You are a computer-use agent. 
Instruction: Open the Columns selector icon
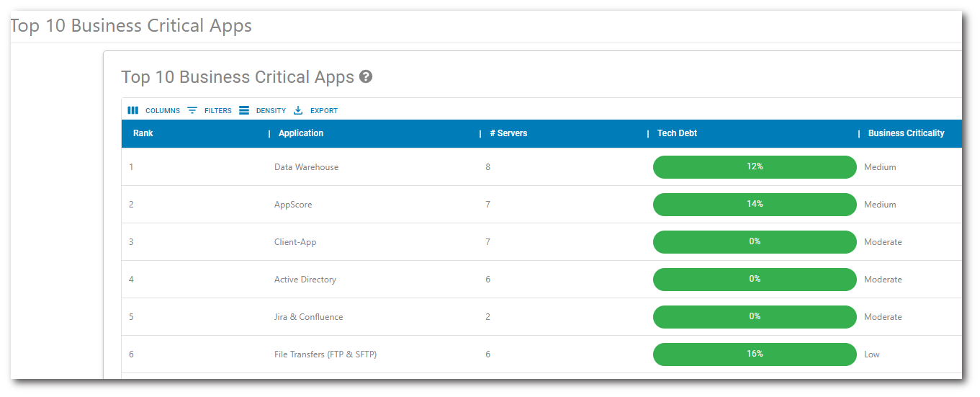point(132,110)
